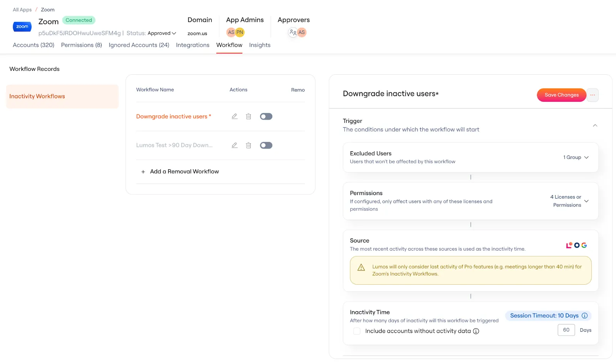Open the Permissions (8) tab
This screenshot has width=616, height=364.
pyautogui.click(x=82, y=45)
